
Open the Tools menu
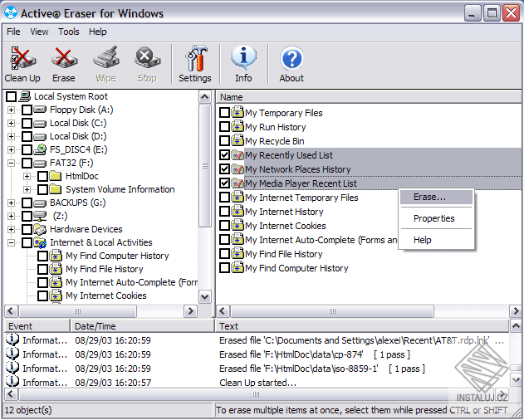click(68, 32)
